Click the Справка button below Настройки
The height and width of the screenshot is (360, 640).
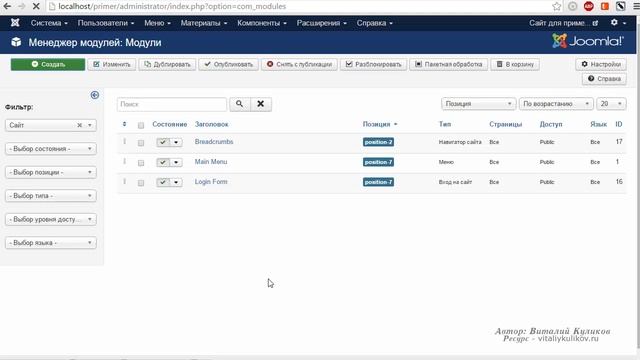604,78
